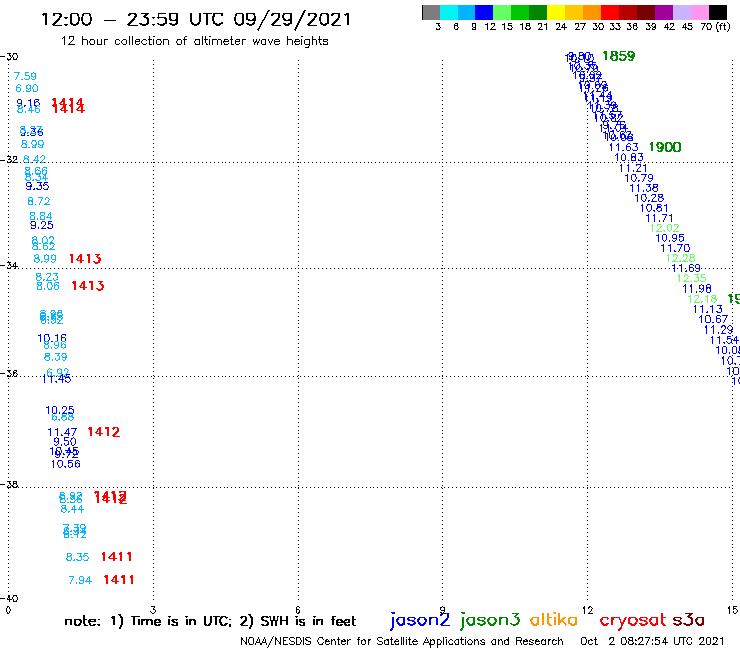The width and height of the screenshot is (740, 650).
Task: Click the red '1413' label beside 8.06
Action: 88,286
